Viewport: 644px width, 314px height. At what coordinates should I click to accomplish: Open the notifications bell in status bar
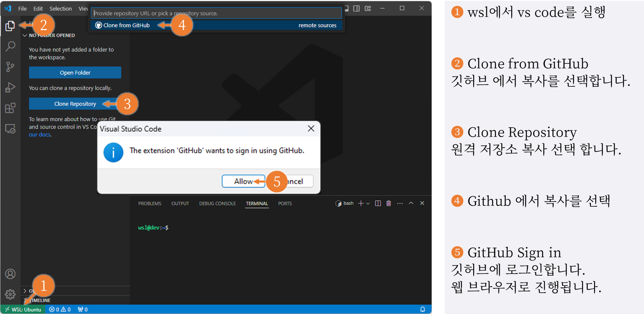point(422,310)
